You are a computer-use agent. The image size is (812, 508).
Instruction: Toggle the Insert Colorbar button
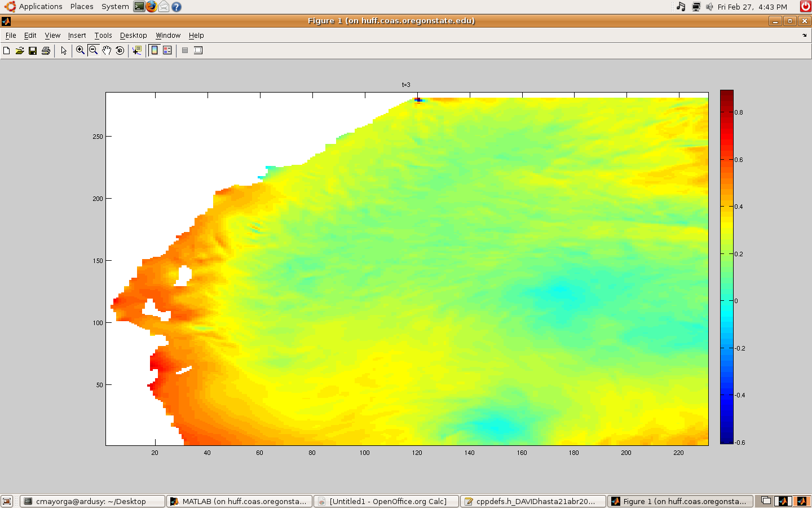point(155,50)
